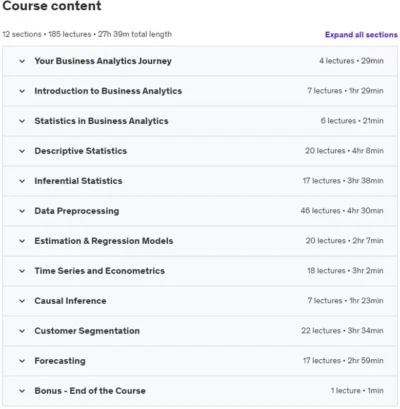Select the Data Preprocessing section heading

(77, 211)
